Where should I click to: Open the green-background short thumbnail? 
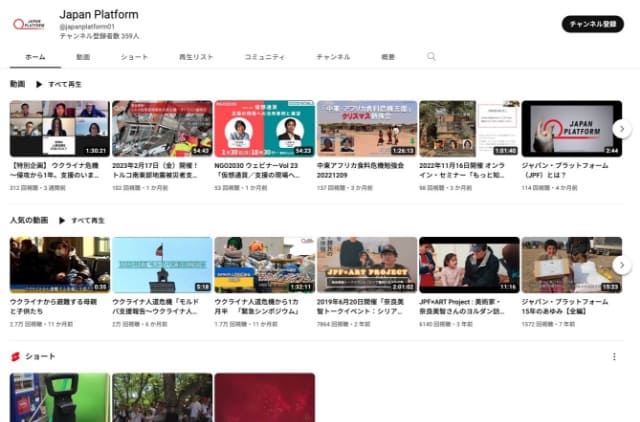coord(60,398)
